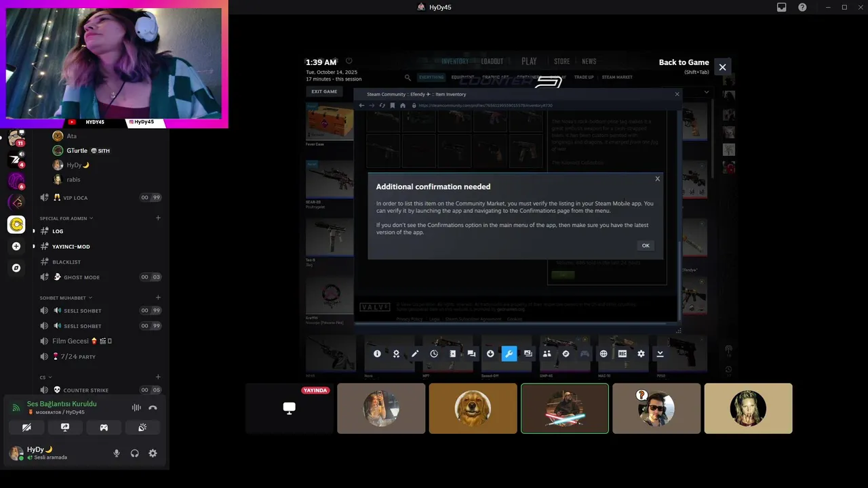Open friends list icon in overlay toolbar
Viewport: 868px width, 488px height.
(547, 354)
